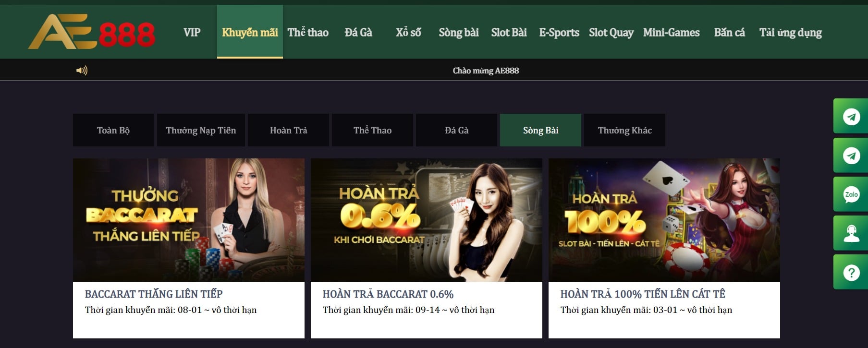
Task: Open the topmost Telegram side button
Action: point(851,116)
